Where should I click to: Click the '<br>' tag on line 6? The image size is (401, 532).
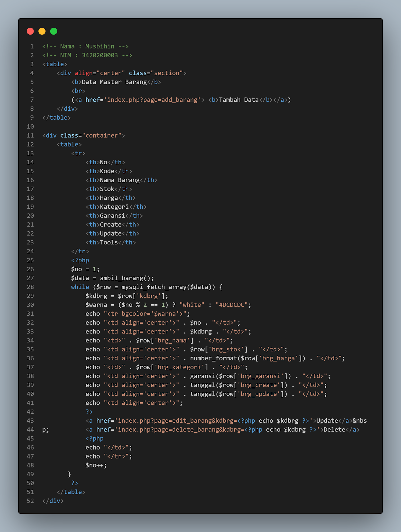coord(78,91)
